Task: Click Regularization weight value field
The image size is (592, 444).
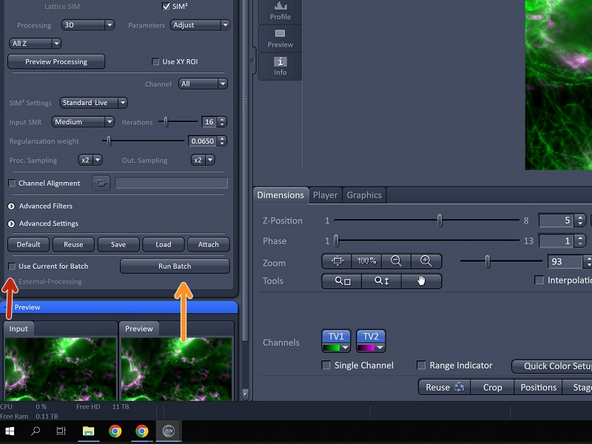Action: [x=202, y=141]
